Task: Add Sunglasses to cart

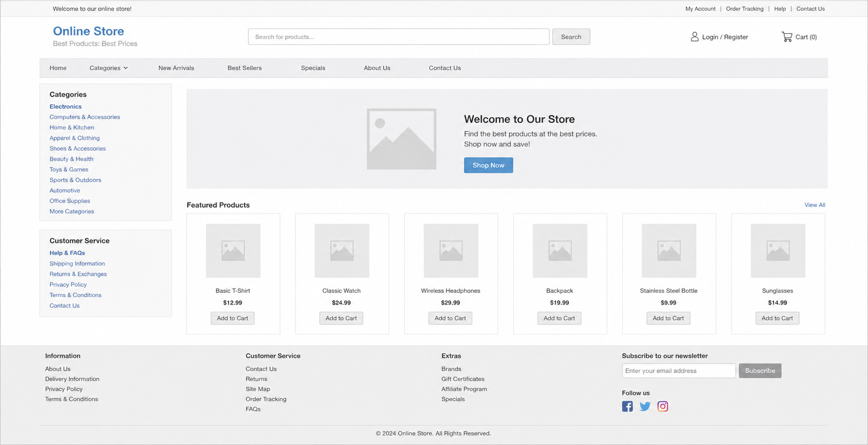Action: [x=777, y=318]
